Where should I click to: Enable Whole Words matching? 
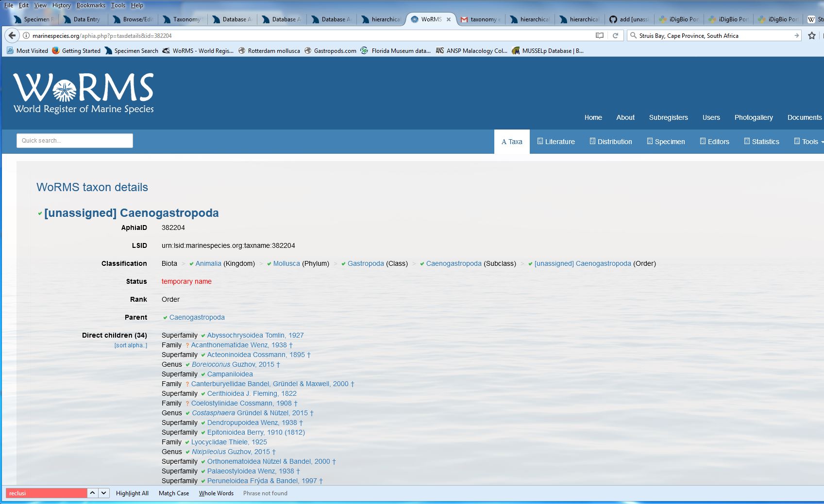point(216,493)
